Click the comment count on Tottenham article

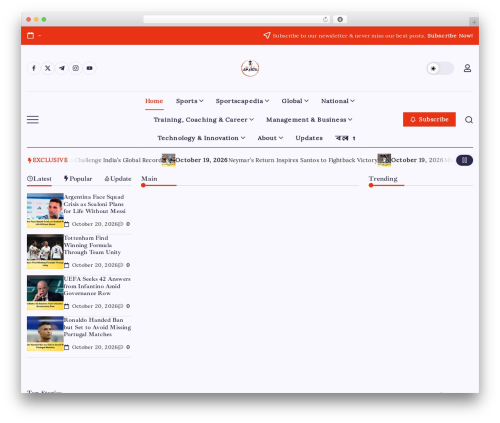click(128, 265)
